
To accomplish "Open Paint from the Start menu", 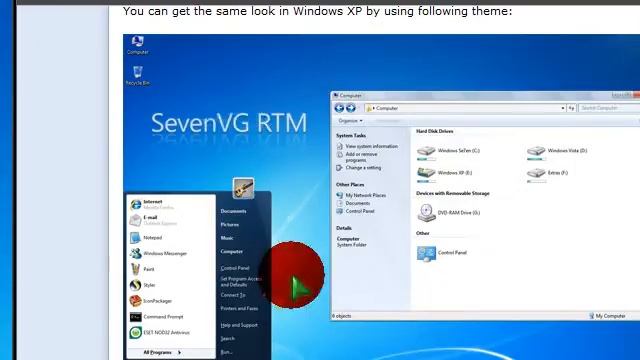I will click(x=142, y=269).
